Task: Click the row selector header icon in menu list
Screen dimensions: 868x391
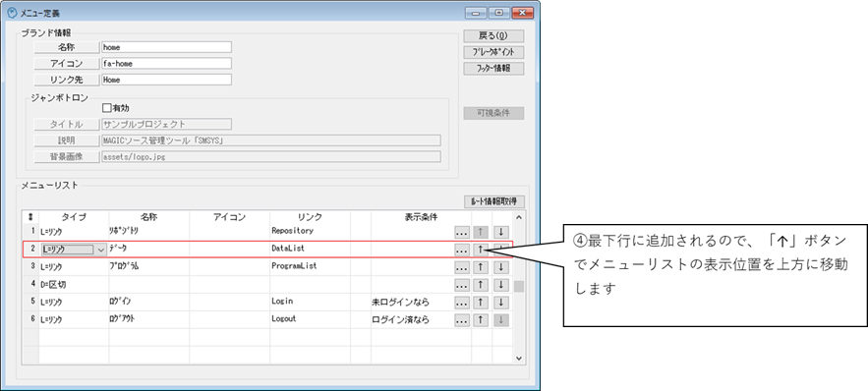Action: (30, 217)
